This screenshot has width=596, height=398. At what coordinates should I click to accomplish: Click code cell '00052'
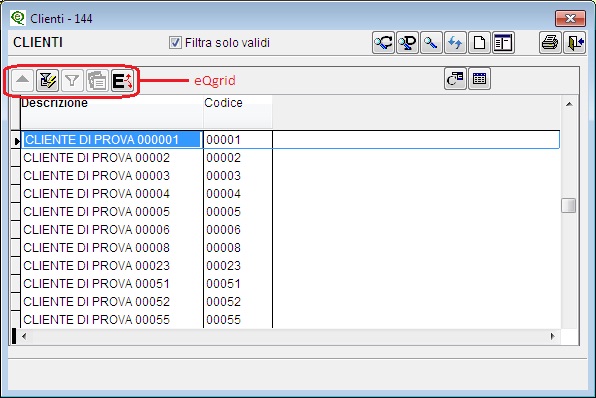[x=238, y=301]
